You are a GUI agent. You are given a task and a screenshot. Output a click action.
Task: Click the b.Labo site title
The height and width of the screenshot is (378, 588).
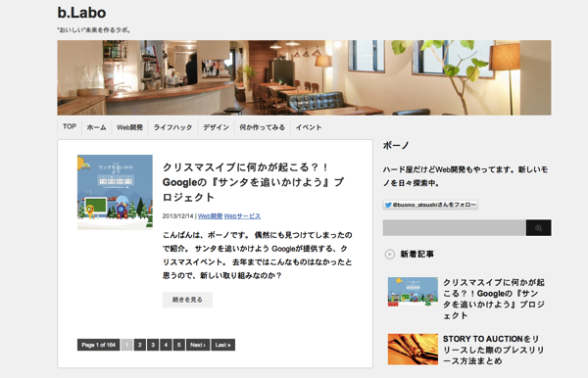click(x=81, y=13)
